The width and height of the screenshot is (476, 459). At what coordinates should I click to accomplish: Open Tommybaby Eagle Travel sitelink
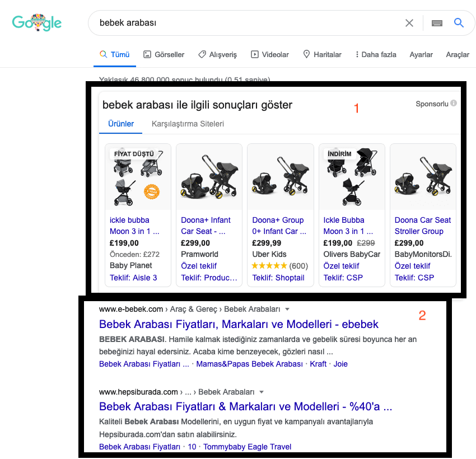coord(247,447)
